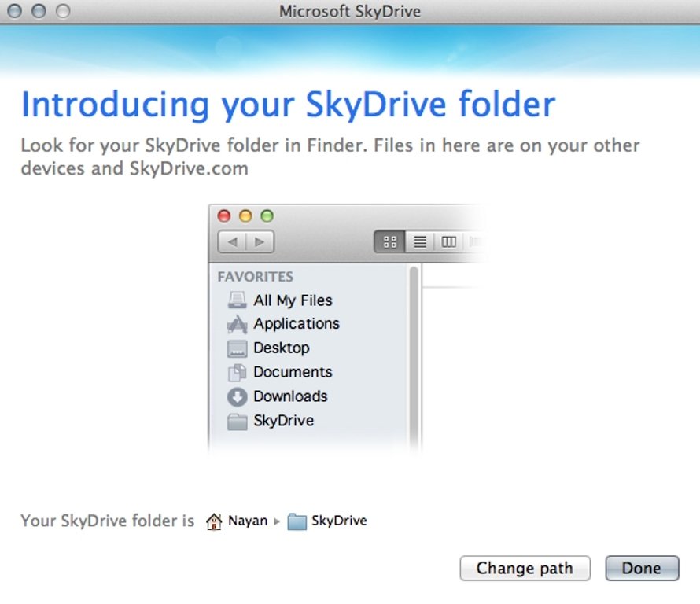Click the red close dot in Finder illustration

tap(224, 216)
